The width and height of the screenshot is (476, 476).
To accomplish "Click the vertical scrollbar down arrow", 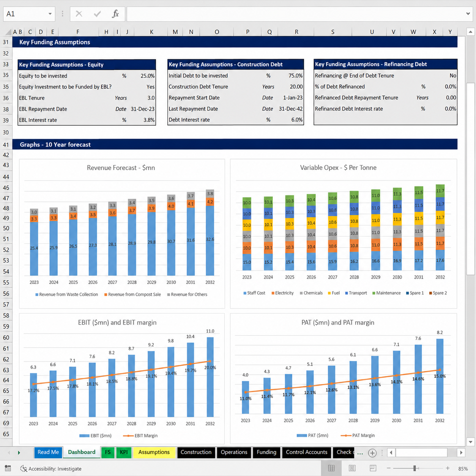I will click(471, 442).
